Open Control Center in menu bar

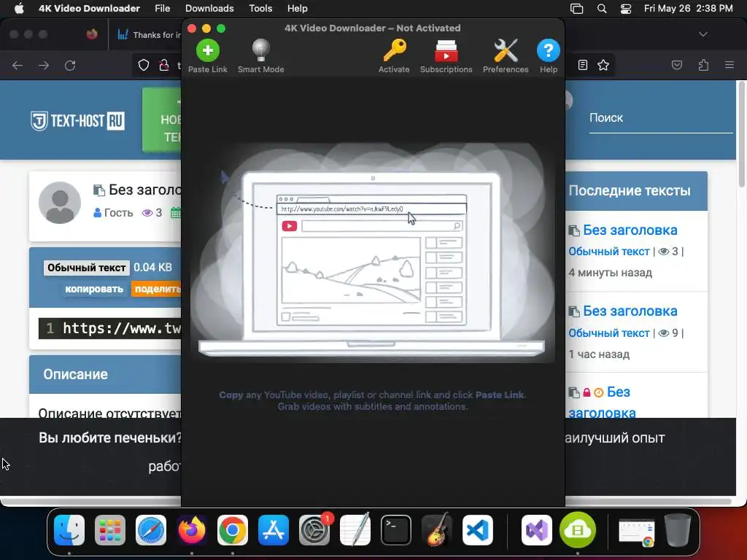click(x=625, y=9)
